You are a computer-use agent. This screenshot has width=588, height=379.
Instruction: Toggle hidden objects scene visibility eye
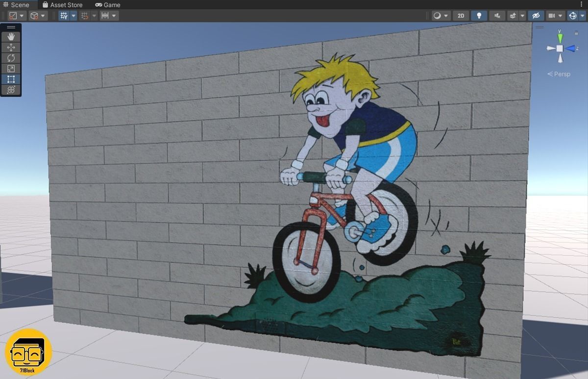click(536, 16)
